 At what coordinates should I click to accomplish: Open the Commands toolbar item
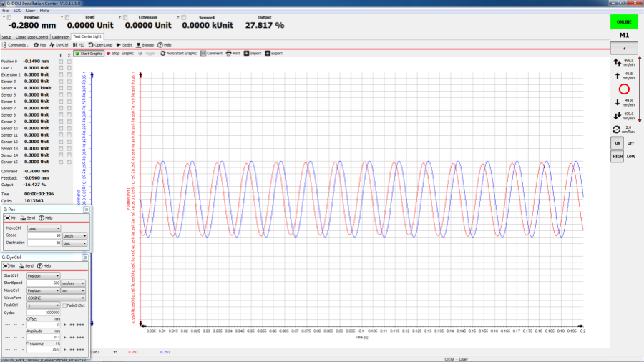16,45
